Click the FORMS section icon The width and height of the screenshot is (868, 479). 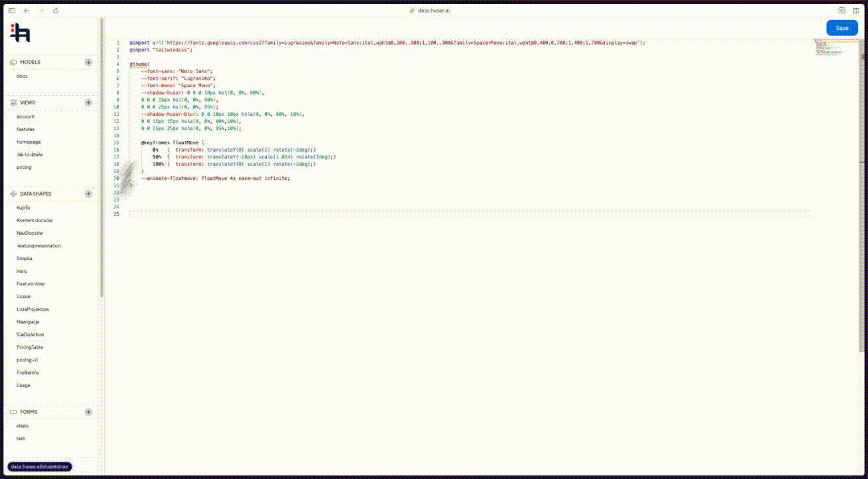tap(13, 412)
